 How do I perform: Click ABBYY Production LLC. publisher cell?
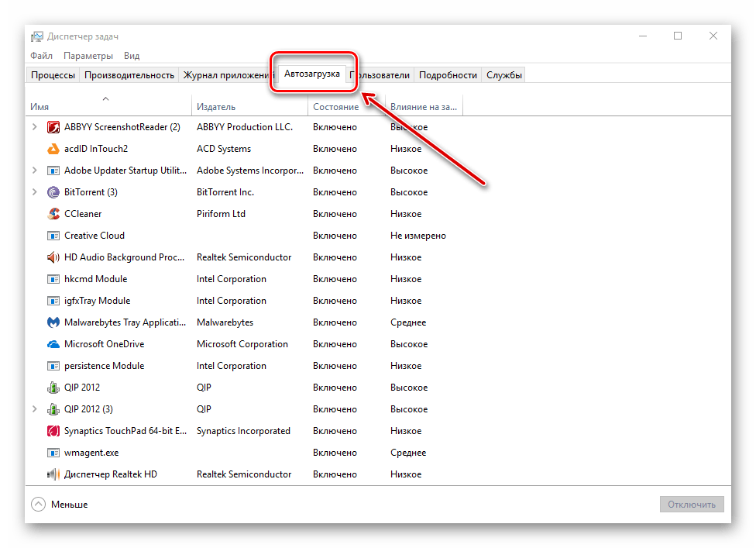coord(245,127)
